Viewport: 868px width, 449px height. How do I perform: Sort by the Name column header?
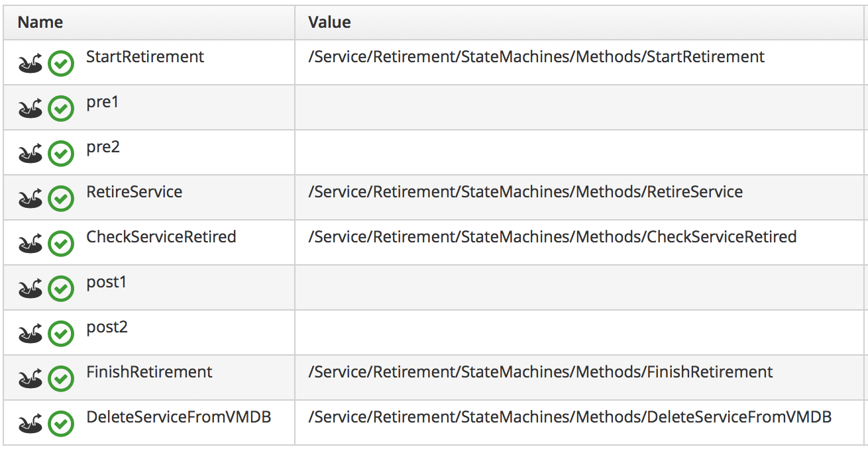40,23
